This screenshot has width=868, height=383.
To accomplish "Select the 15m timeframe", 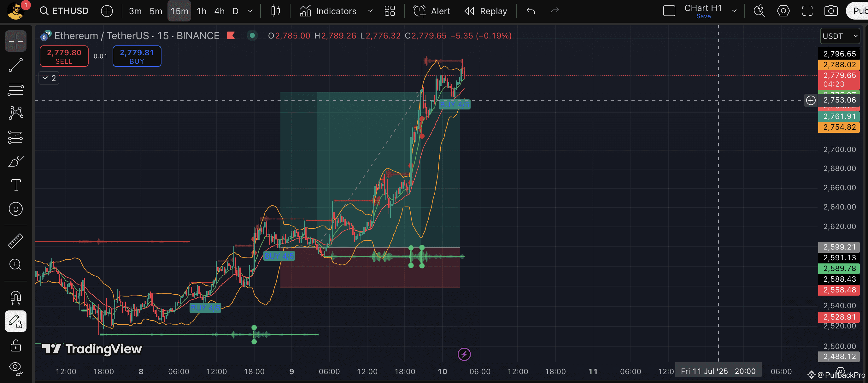I will (x=179, y=11).
